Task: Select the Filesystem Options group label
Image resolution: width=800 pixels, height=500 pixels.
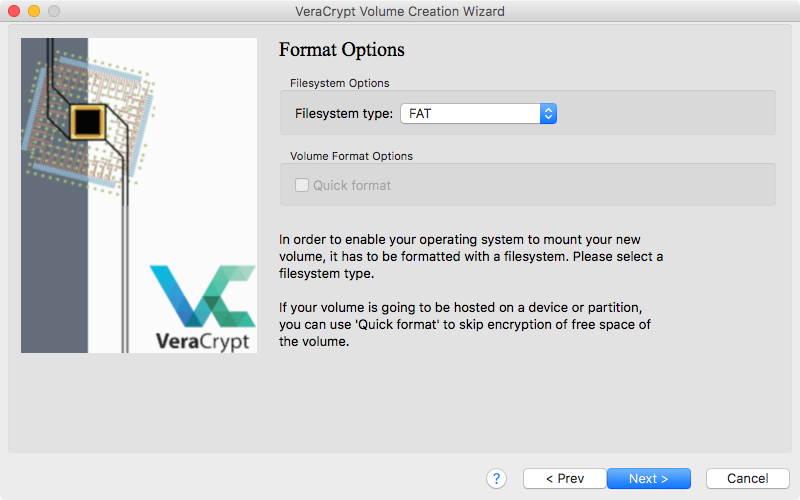Action: pos(339,83)
